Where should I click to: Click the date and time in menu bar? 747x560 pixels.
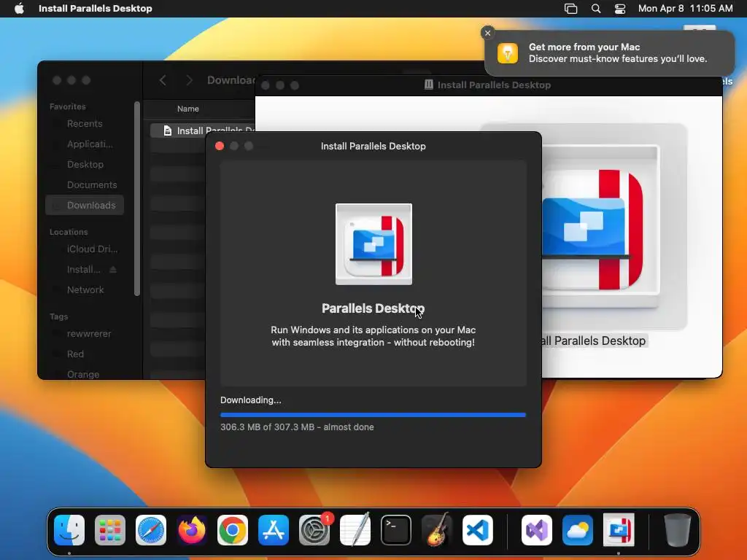coord(685,9)
